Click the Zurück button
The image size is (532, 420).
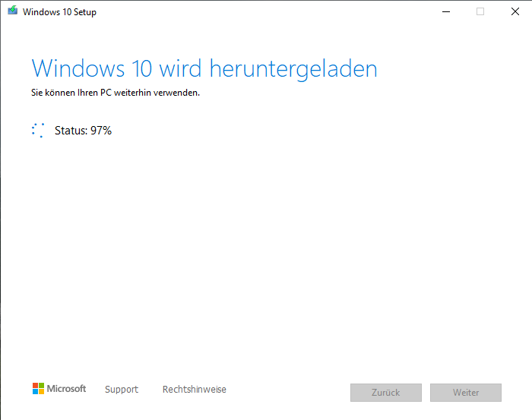386,393
